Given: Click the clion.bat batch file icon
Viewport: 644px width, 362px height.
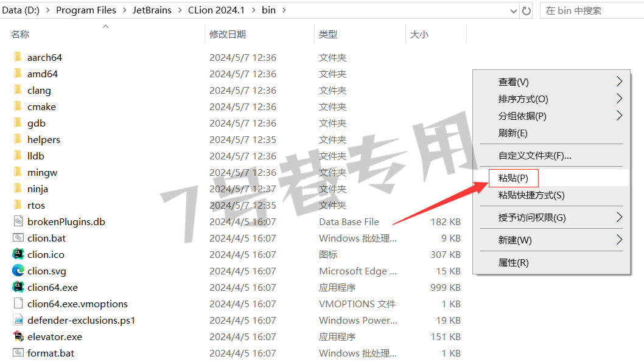Looking at the screenshot, I should [18, 238].
